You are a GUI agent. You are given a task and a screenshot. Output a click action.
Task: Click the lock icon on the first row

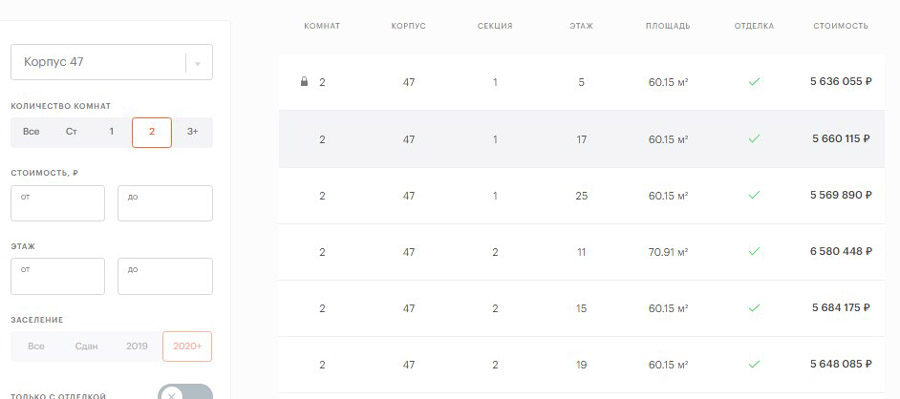click(304, 82)
